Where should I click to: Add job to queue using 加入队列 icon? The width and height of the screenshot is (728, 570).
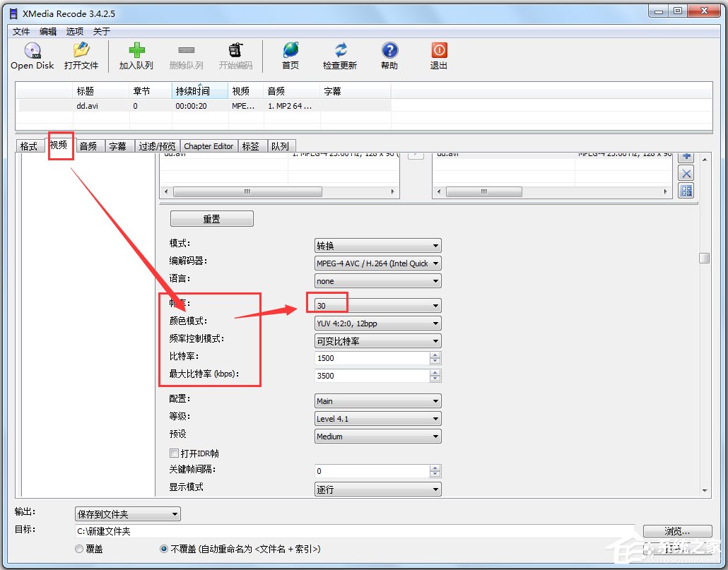pos(136,57)
